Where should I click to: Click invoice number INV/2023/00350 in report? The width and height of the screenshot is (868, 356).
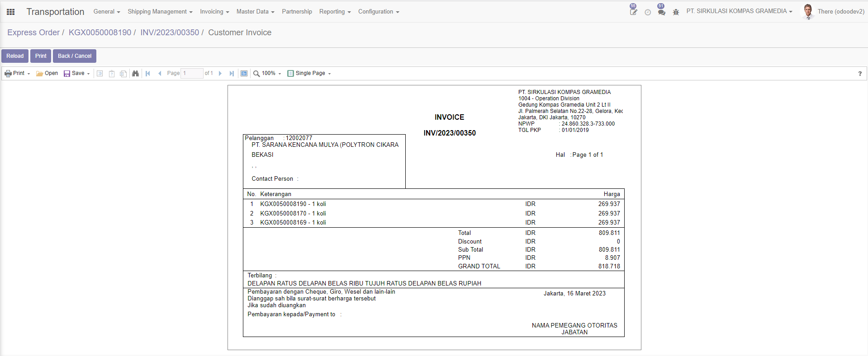point(450,133)
